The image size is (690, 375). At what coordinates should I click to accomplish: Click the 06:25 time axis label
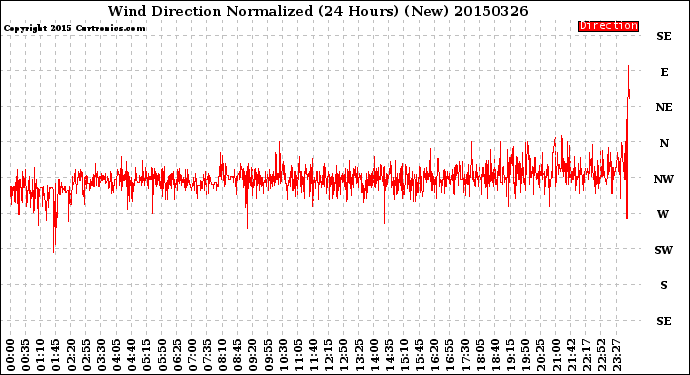click(x=177, y=355)
